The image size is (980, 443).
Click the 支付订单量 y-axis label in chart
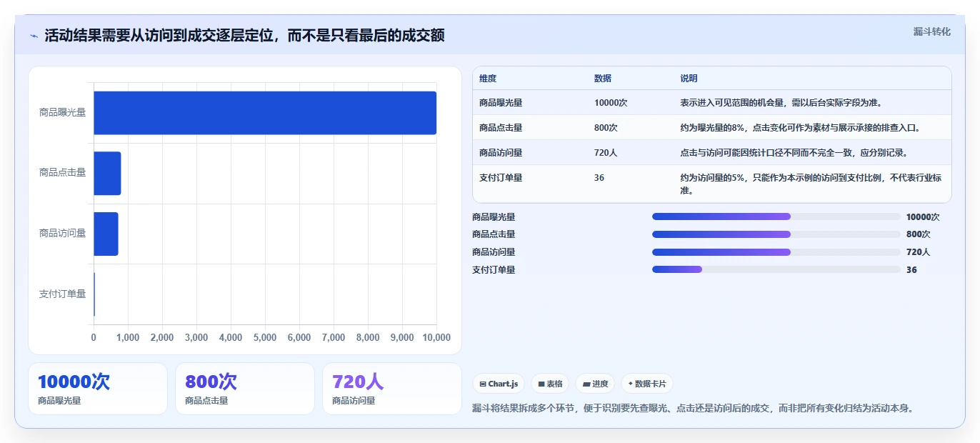pos(62,294)
